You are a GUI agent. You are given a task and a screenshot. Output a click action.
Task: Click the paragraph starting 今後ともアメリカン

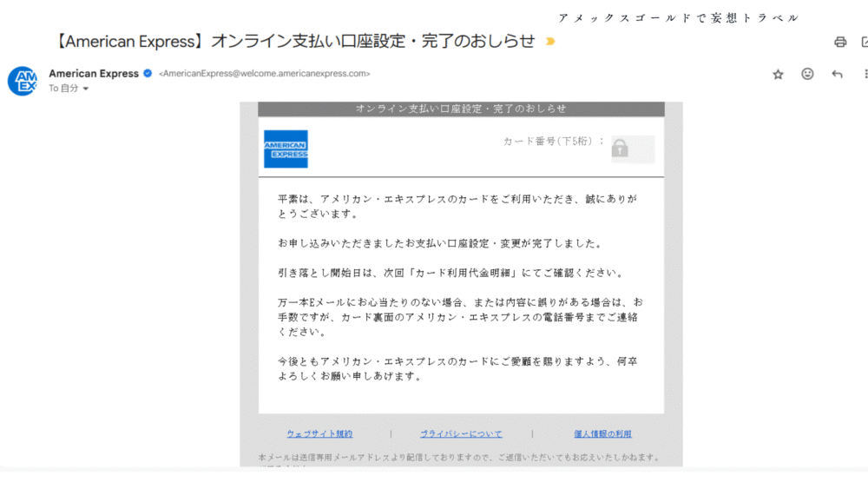point(457,368)
